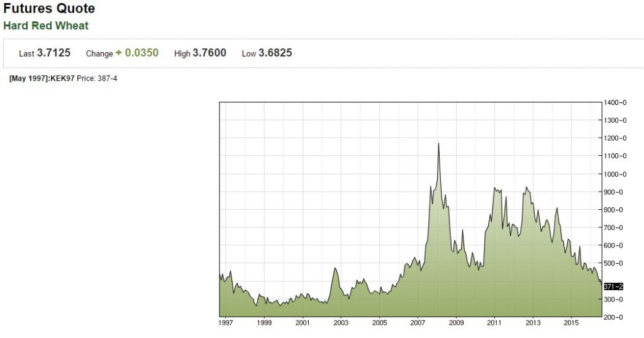This screenshot has height=338, width=644.
Task: Select the 1997 label on the x-axis
Action: 226,323
